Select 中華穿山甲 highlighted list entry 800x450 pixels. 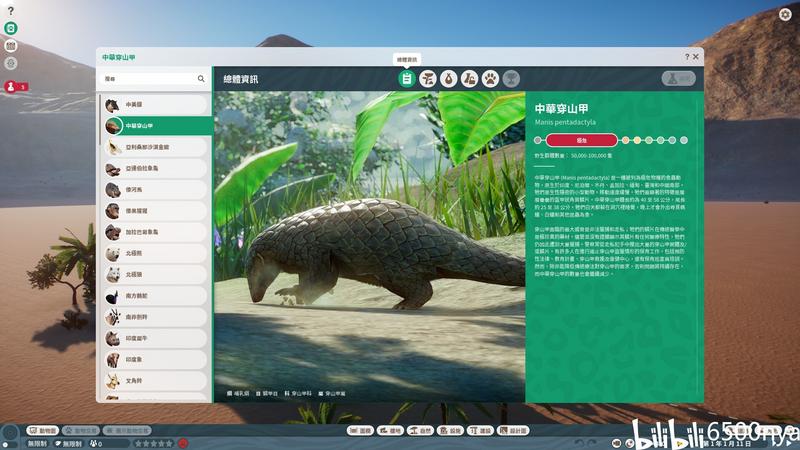click(x=157, y=126)
